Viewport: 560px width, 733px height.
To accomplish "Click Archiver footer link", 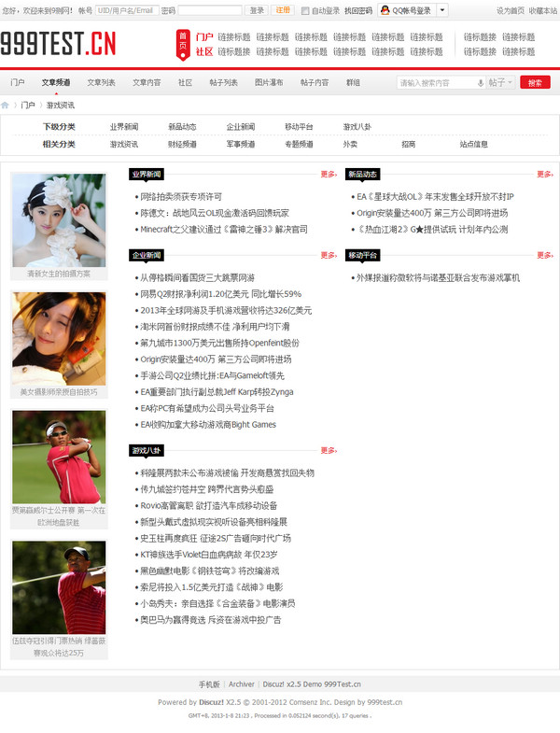I will 242,684.
